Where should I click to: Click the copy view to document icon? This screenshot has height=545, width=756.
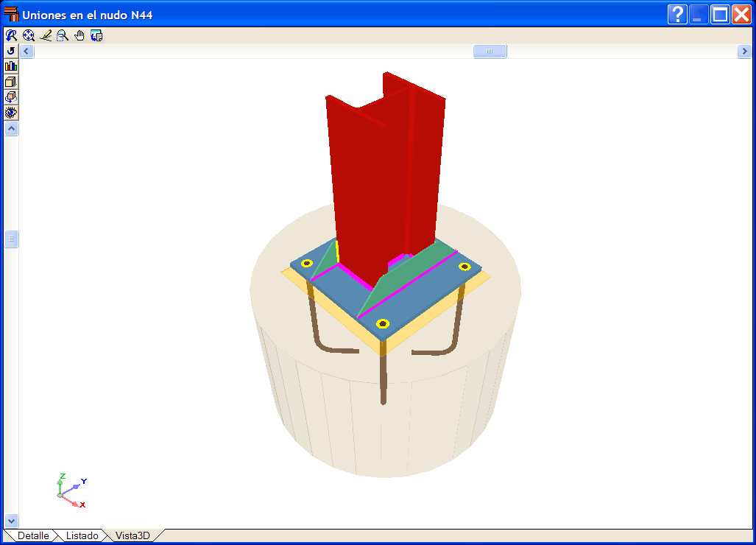96,35
